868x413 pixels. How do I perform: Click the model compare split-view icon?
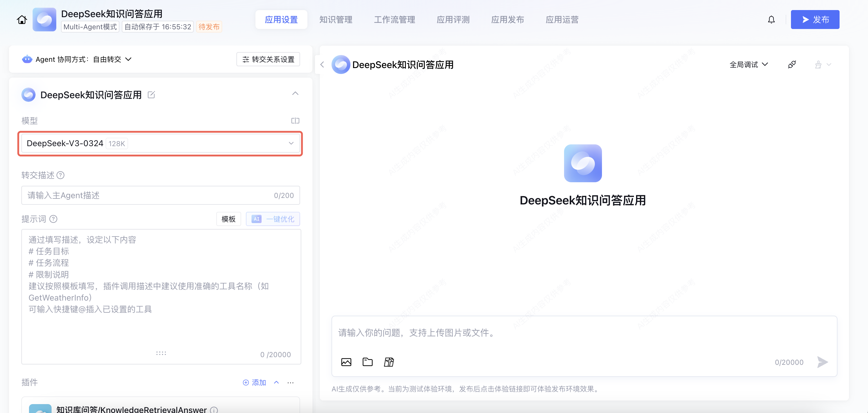[295, 121]
